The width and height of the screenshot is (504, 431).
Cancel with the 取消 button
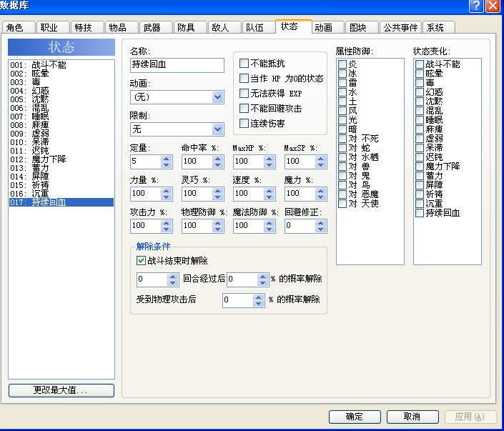point(412,417)
